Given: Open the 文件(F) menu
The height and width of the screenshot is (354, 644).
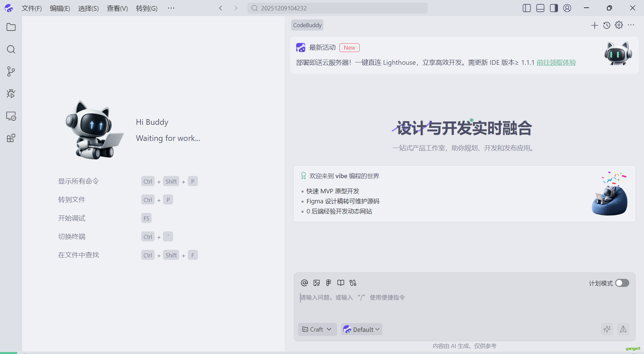Looking at the screenshot, I should pyautogui.click(x=32, y=8).
